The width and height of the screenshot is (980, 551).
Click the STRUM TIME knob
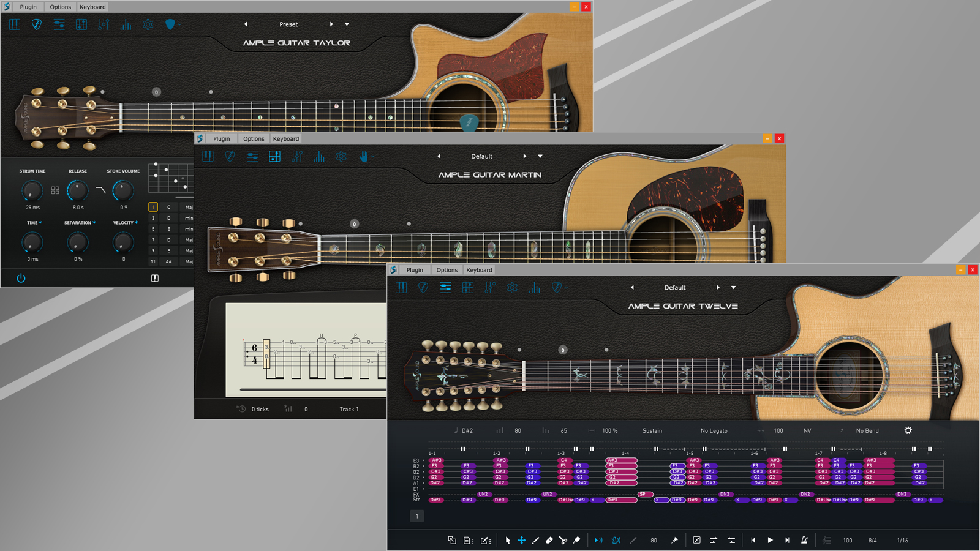tap(32, 191)
